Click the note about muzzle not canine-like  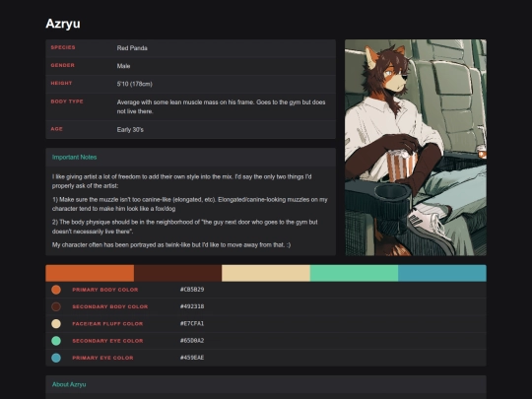(x=190, y=204)
